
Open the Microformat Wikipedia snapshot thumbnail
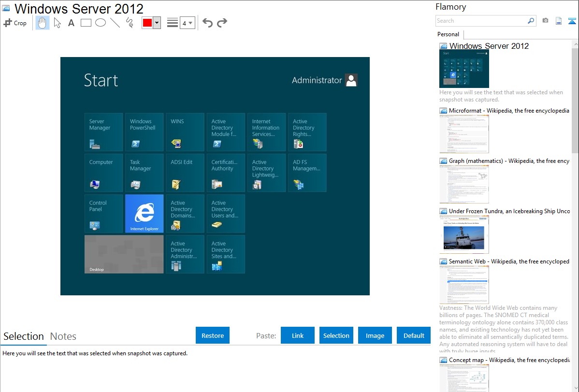pyautogui.click(x=464, y=134)
